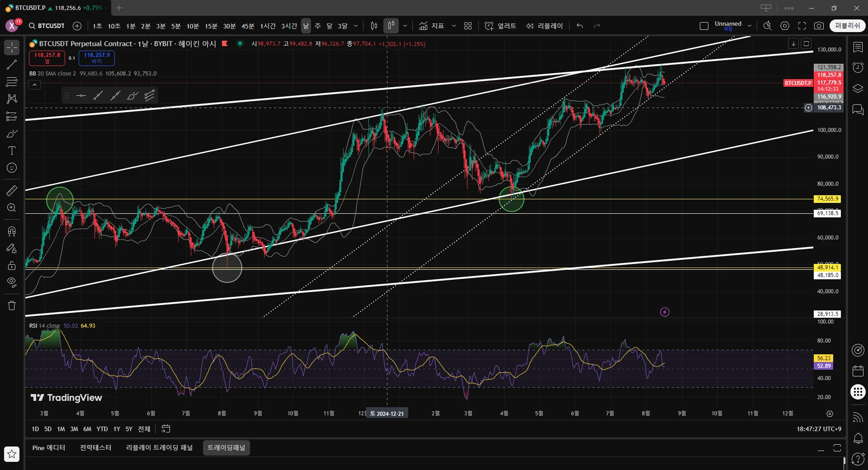Switch to the 전략테스터 tab

point(95,447)
